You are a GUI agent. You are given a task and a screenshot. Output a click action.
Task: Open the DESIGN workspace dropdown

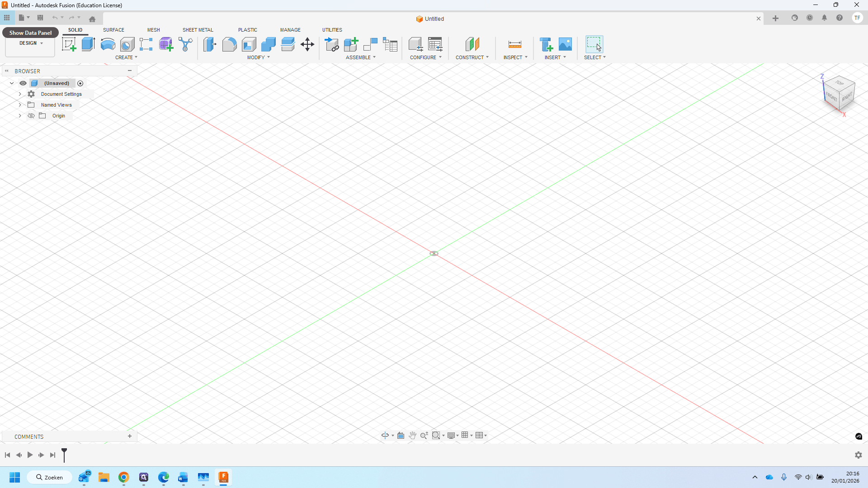pos(30,43)
